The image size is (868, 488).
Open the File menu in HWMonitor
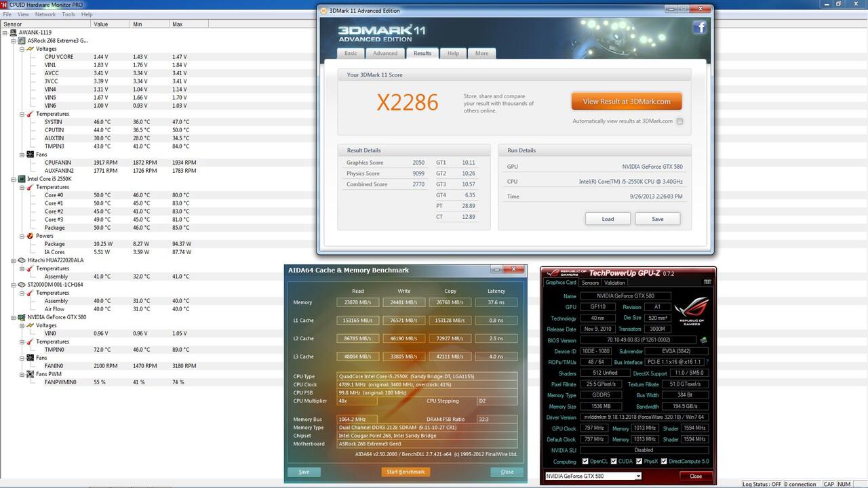click(7, 14)
